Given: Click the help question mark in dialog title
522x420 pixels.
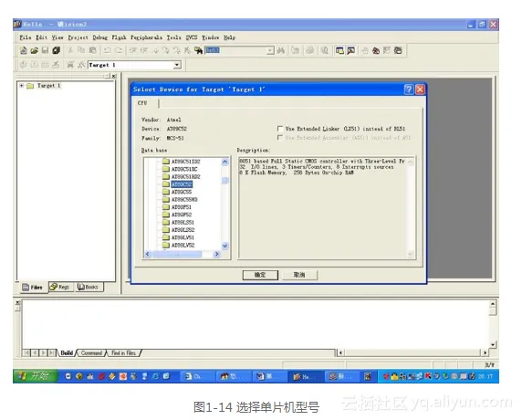Looking at the screenshot, I should 409,89.
